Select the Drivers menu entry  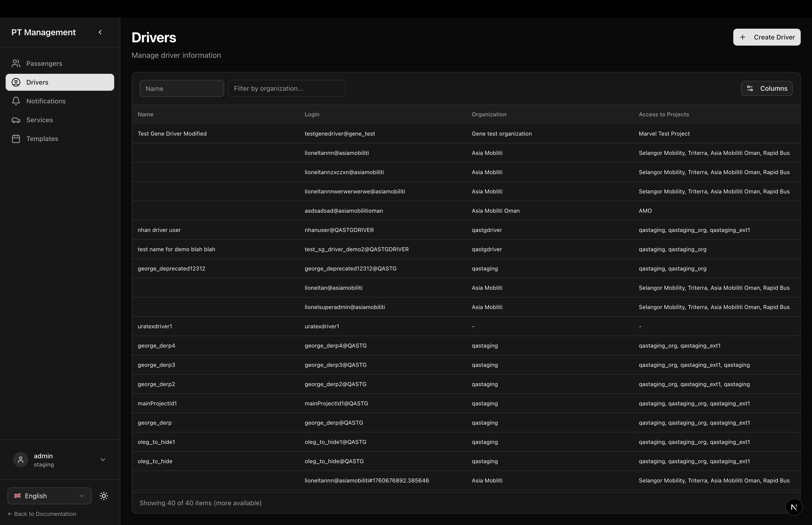(38, 82)
